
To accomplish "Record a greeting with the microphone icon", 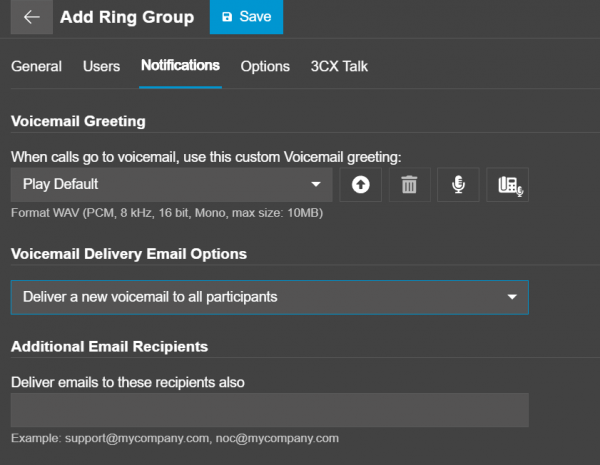I will [458, 185].
